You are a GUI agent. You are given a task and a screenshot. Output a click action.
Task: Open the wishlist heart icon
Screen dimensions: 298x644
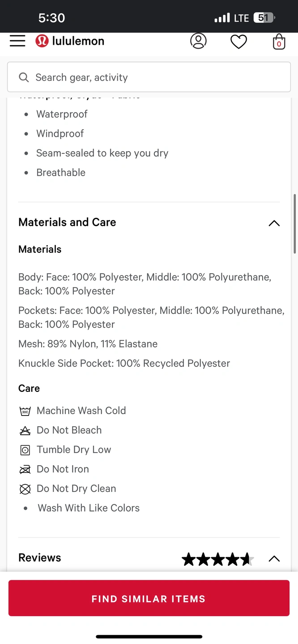[238, 42]
